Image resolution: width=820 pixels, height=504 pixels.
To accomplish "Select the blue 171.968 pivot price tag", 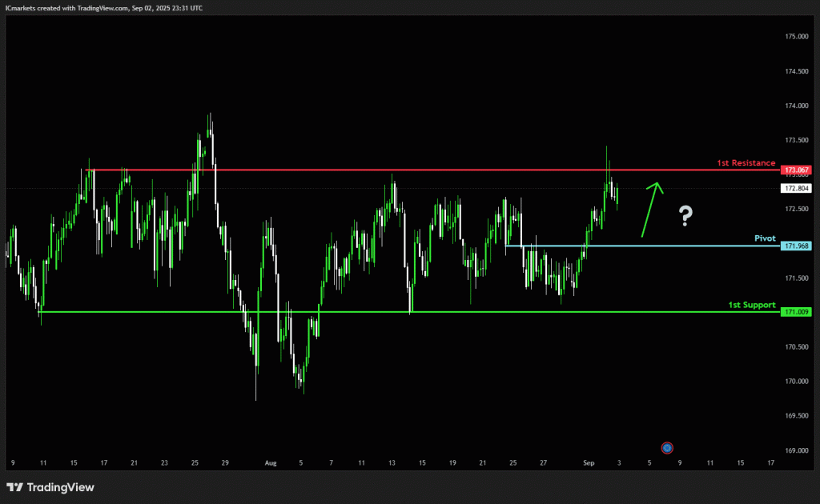I will (796, 246).
